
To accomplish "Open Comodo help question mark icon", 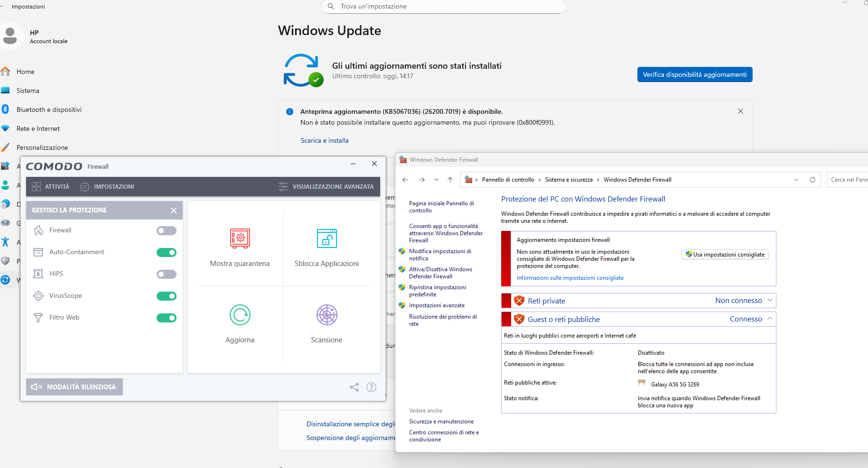I will pyautogui.click(x=371, y=387).
